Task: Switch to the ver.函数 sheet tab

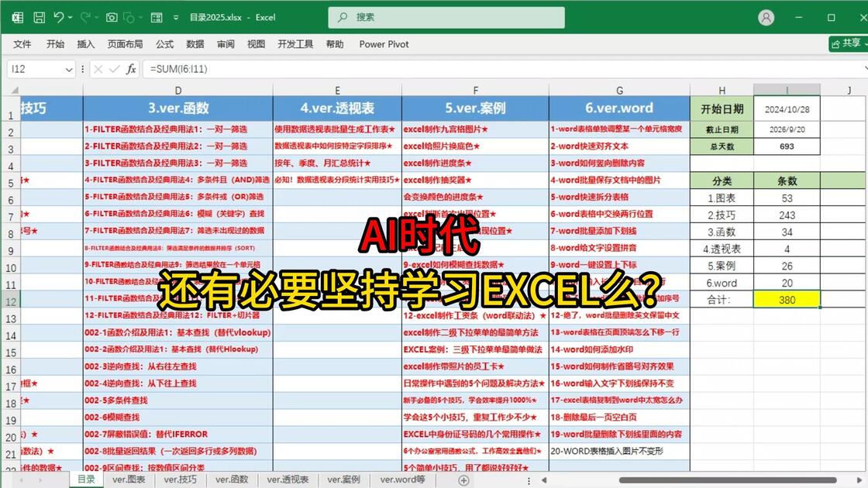Action: click(232, 479)
